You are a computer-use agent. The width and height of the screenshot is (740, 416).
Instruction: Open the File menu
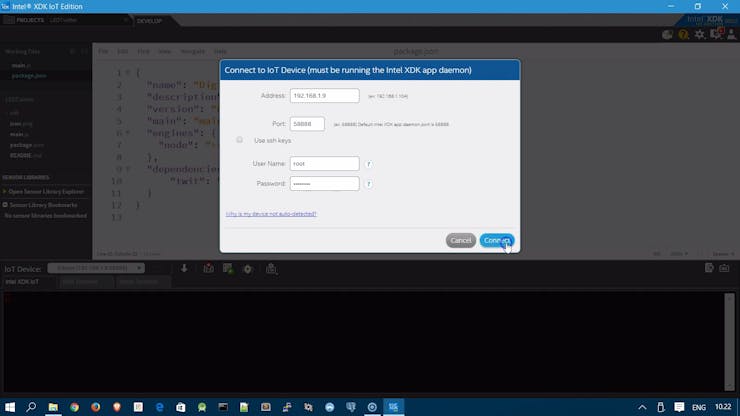103,51
